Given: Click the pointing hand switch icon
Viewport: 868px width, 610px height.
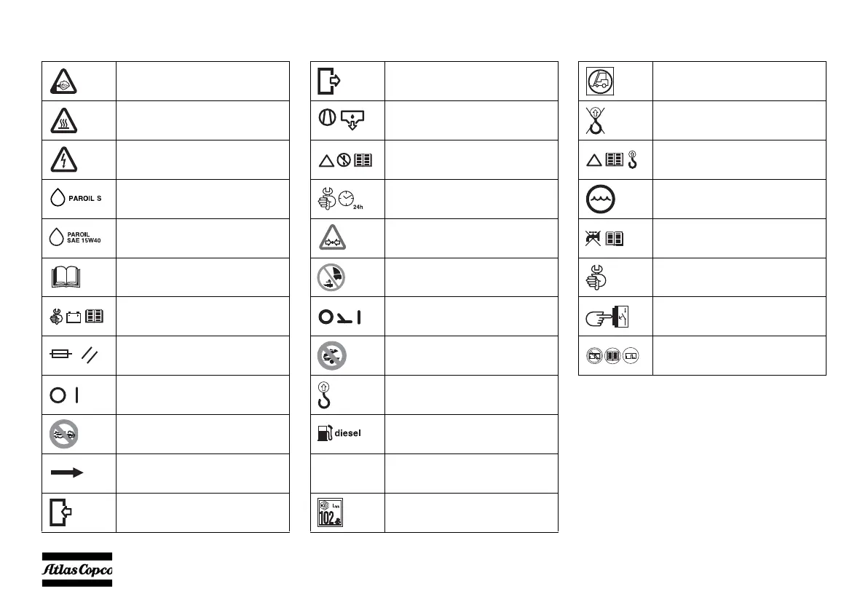Looking at the screenshot, I should (x=607, y=317).
